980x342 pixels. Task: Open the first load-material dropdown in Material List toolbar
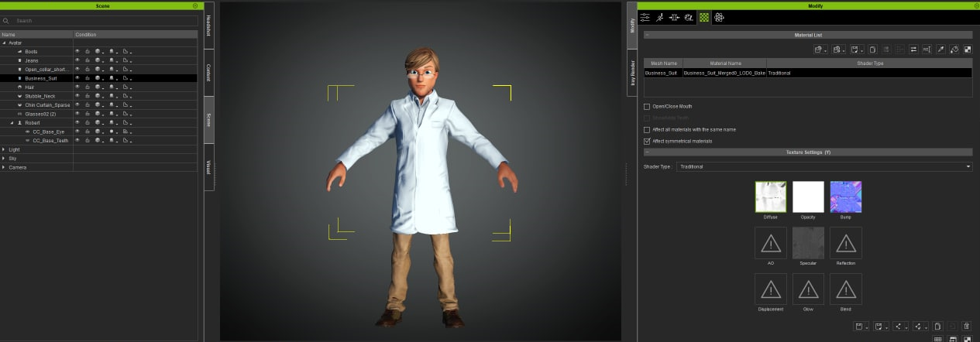click(820, 50)
